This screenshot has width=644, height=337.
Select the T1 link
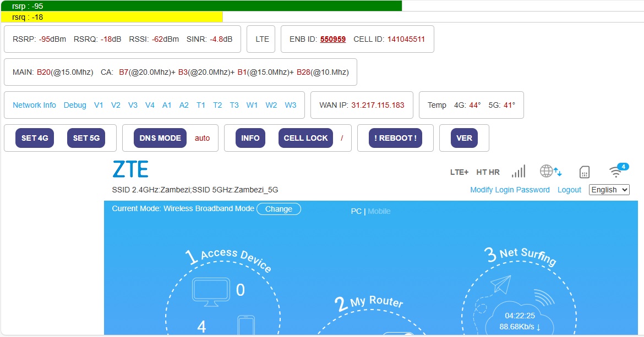pos(201,105)
